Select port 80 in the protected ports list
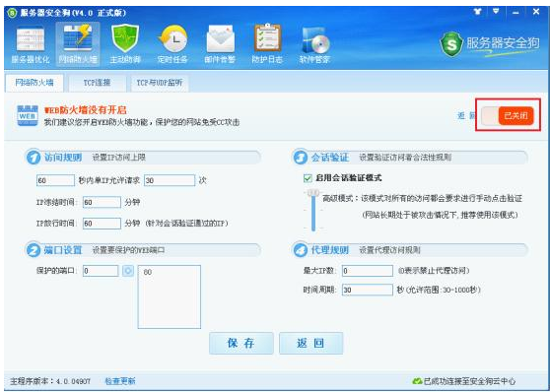Screen dimensions: 550x392 (x=148, y=273)
